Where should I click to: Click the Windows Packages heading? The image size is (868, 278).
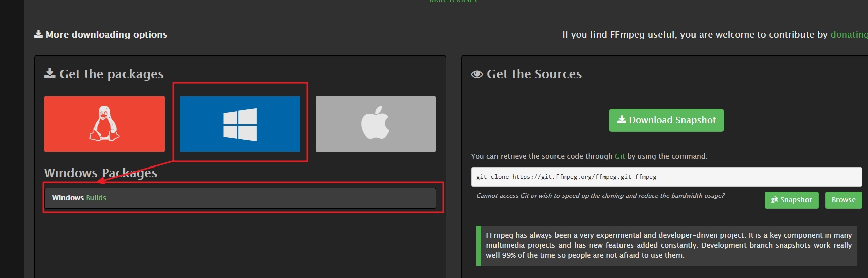[x=101, y=173]
